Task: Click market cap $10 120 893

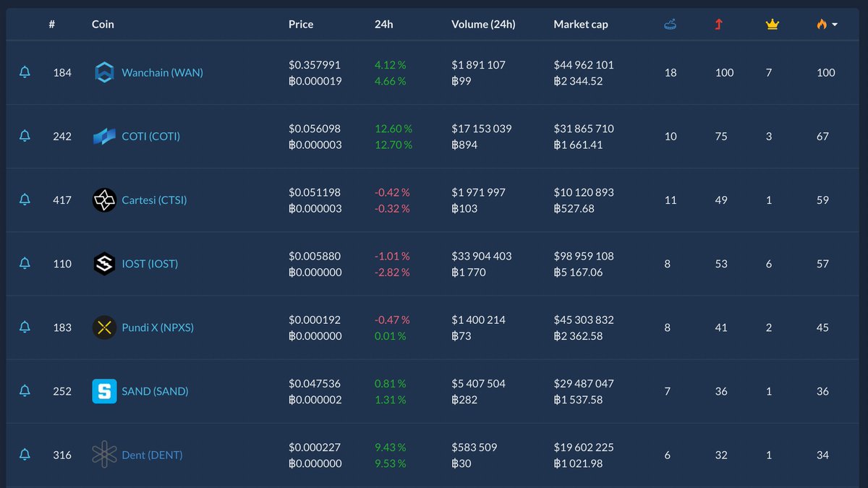Action: [x=584, y=192]
